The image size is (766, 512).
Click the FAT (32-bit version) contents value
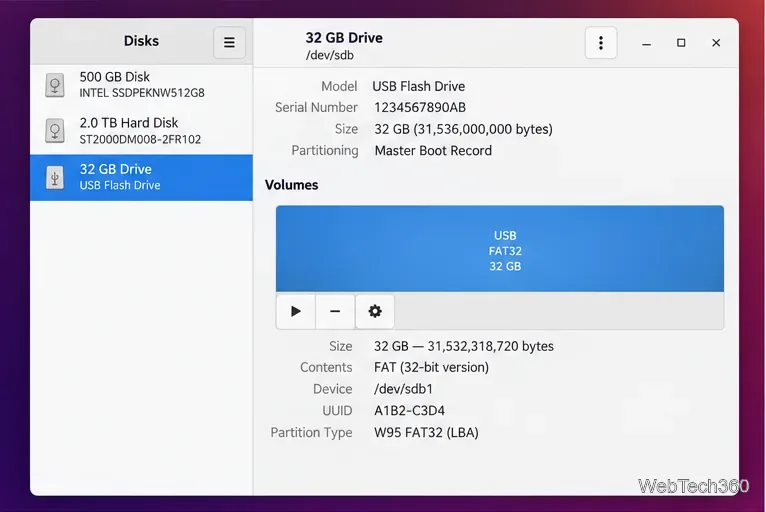[x=431, y=367]
